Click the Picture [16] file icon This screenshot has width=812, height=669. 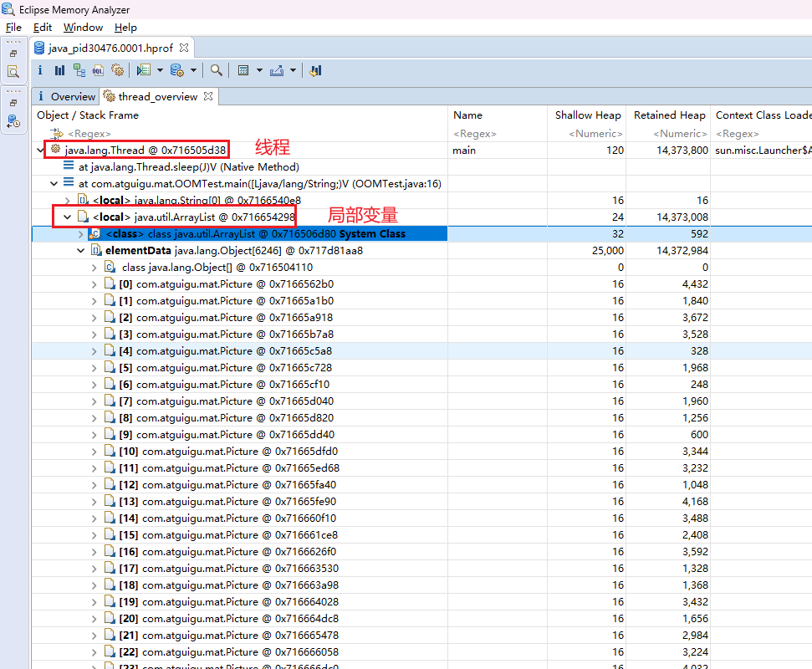coord(110,551)
